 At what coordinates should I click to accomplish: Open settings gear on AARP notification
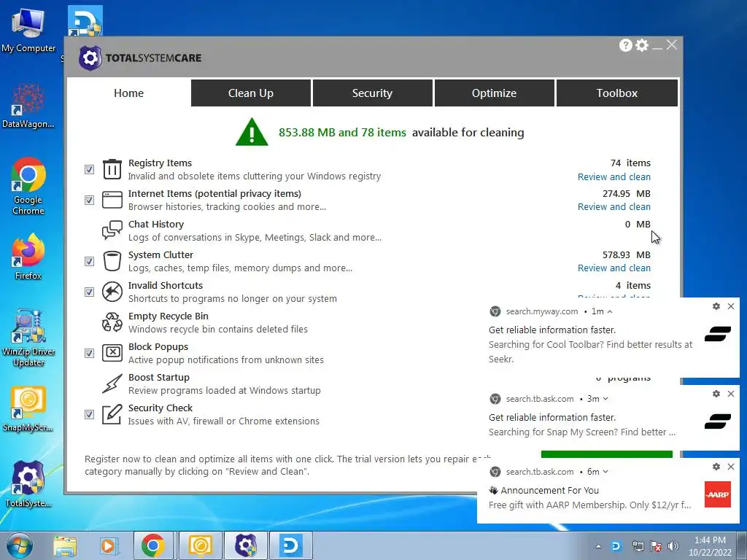[x=716, y=467]
